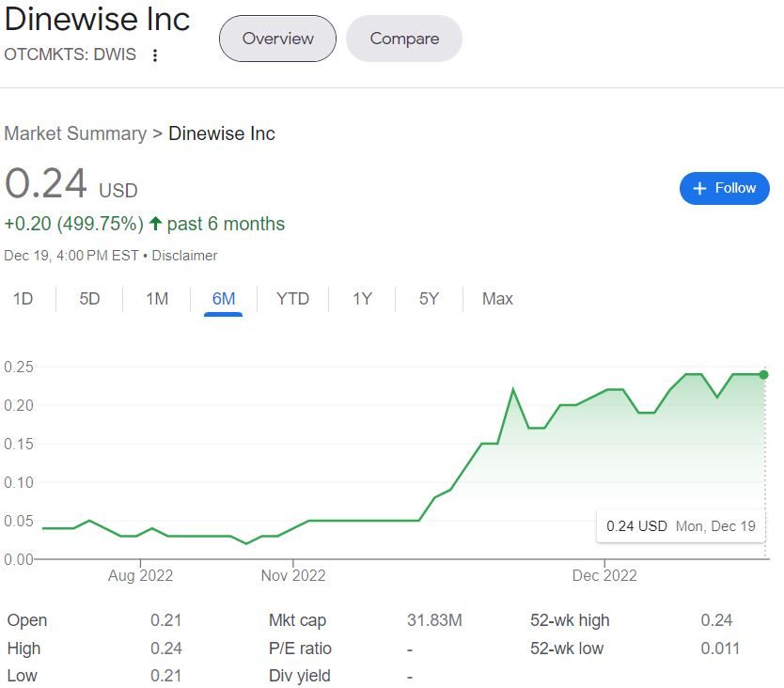784x688 pixels.
Task: Open the Market Summary breadcrumb link
Action: pos(75,133)
